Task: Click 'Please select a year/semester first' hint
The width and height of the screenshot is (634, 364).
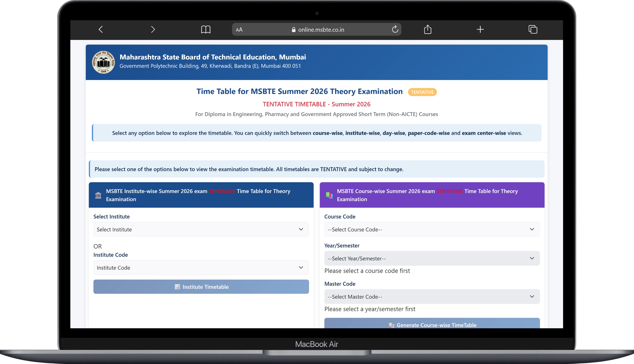Action: 370,309
